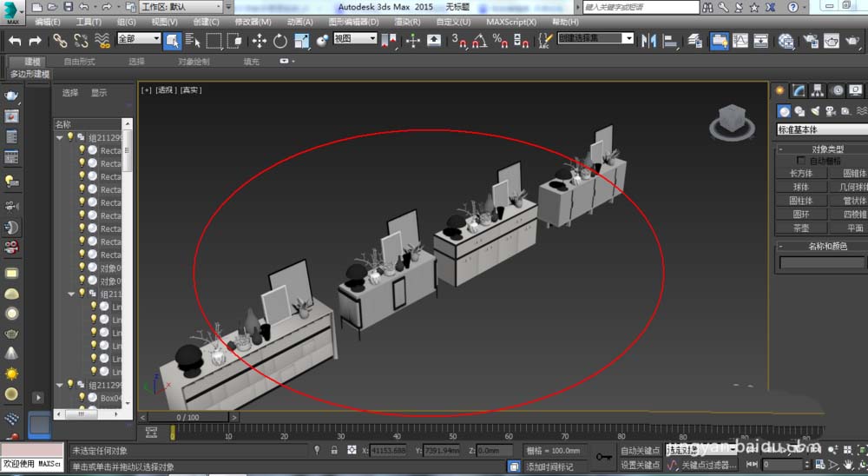Image resolution: width=868 pixels, height=476 pixels.
Task: Click the 长方体 object type button
Action: coord(801,173)
